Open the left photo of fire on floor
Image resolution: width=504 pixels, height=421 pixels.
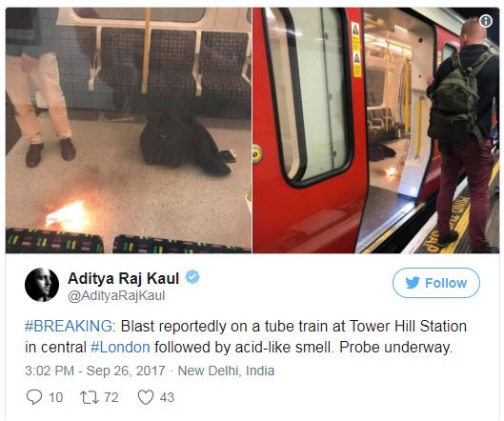click(x=129, y=130)
